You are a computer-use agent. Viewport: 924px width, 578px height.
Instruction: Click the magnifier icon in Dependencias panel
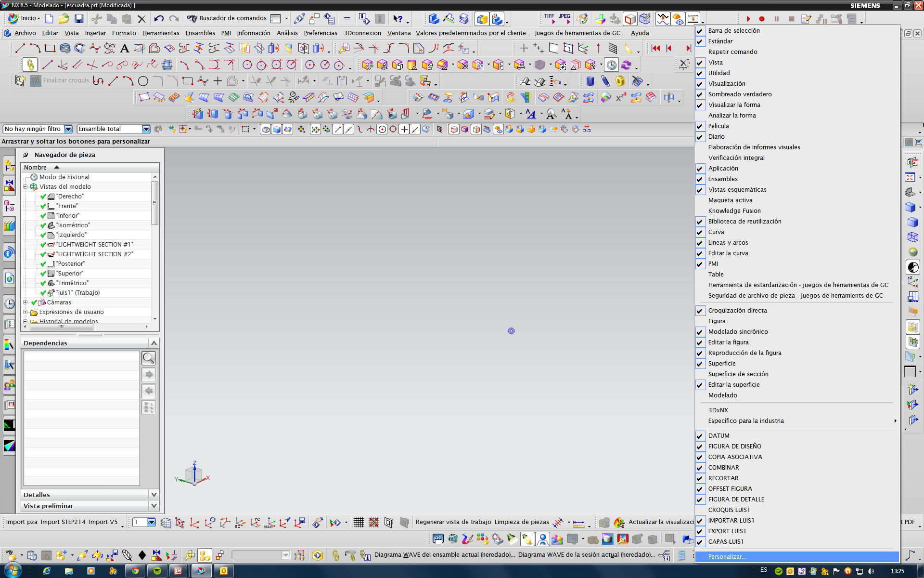tap(149, 358)
